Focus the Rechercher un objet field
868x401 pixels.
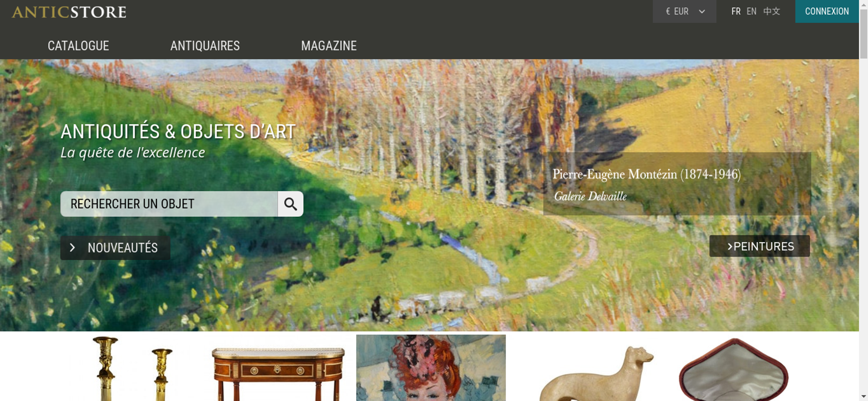coord(169,204)
